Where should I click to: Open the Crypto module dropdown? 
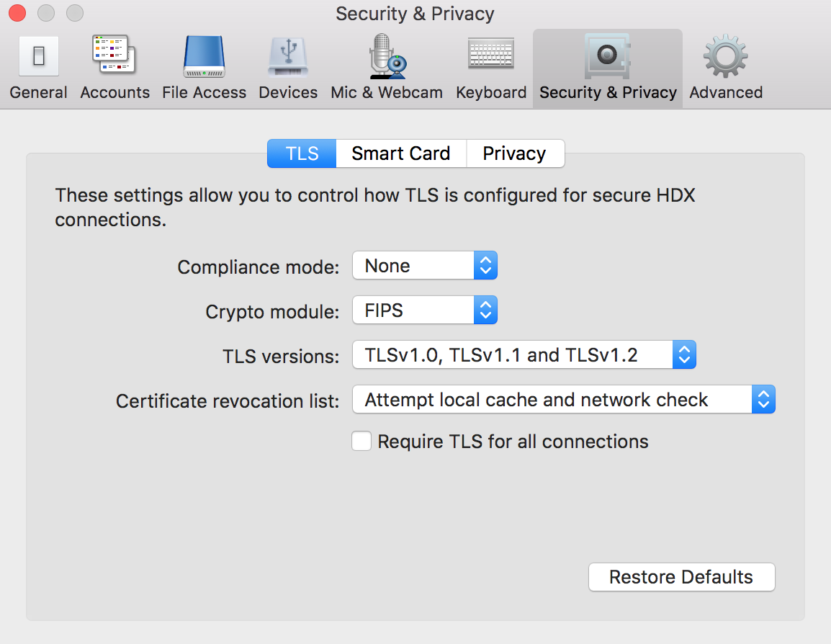[x=424, y=310]
